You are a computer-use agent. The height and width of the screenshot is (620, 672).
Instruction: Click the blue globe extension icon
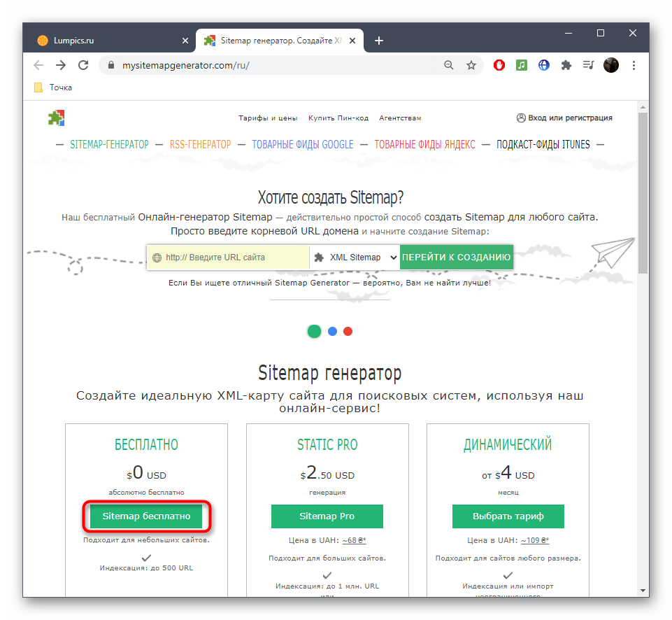click(x=543, y=65)
